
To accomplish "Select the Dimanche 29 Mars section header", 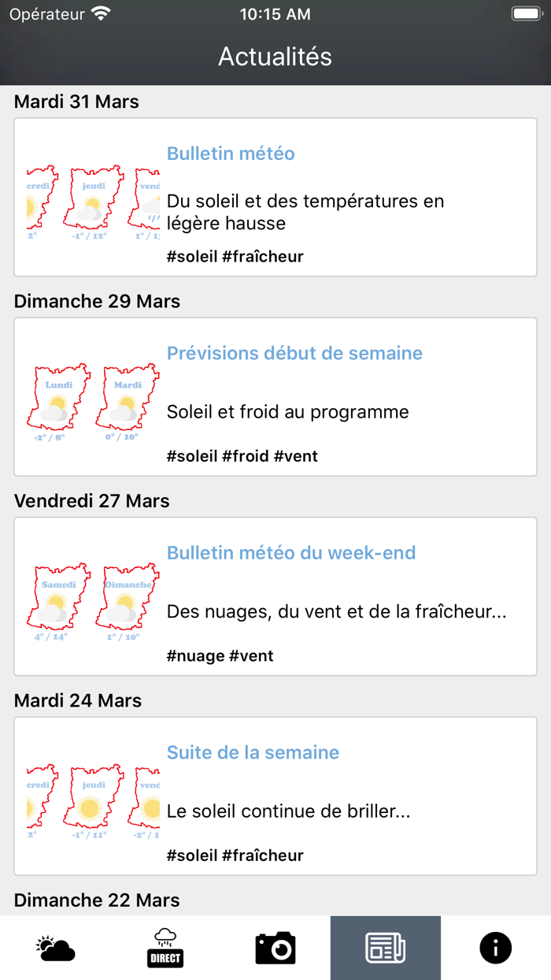I will point(98,301).
